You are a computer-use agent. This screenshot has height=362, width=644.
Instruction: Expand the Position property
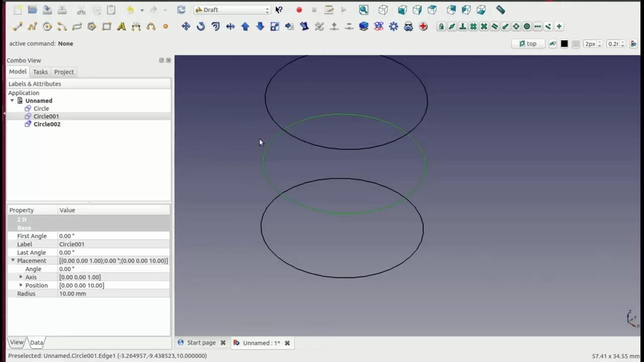(21, 285)
